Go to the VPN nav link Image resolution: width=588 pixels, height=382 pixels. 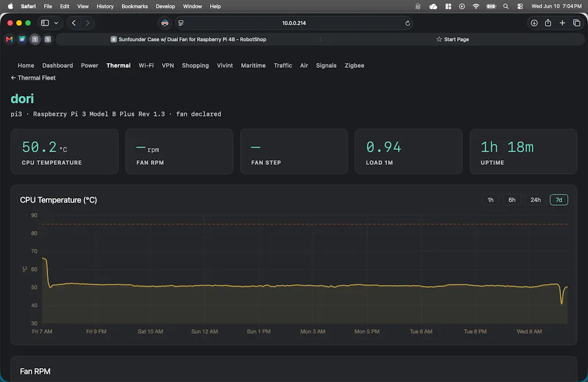(168, 65)
